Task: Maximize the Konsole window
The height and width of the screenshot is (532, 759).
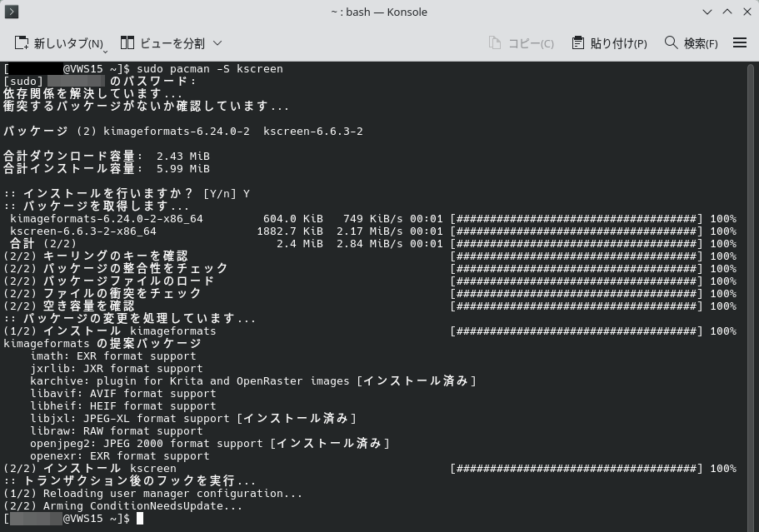Action: 726,12
